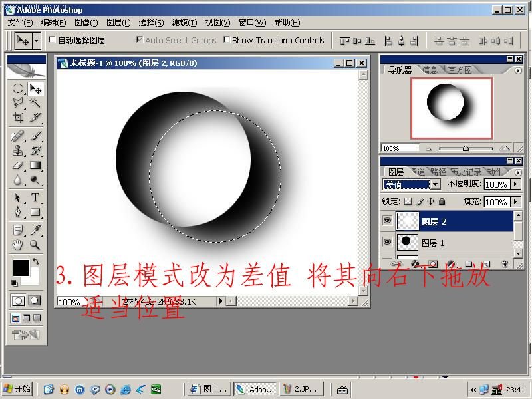The image size is (532, 399).
Task: Select the Hand tool
Action: (x=18, y=245)
